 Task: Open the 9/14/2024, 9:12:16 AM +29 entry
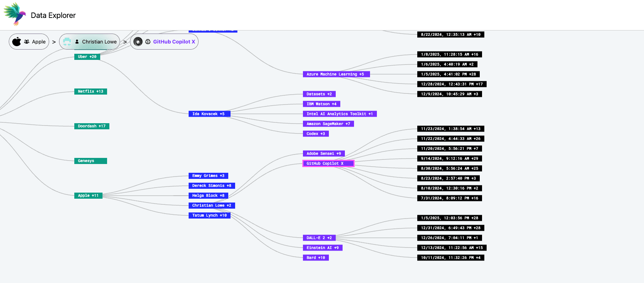coord(450,159)
